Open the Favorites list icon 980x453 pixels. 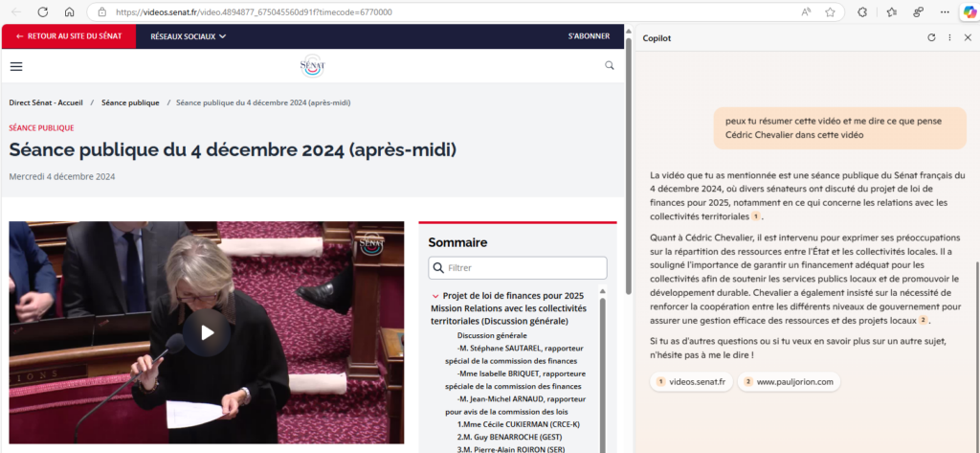pyautogui.click(x=891, y=11)
